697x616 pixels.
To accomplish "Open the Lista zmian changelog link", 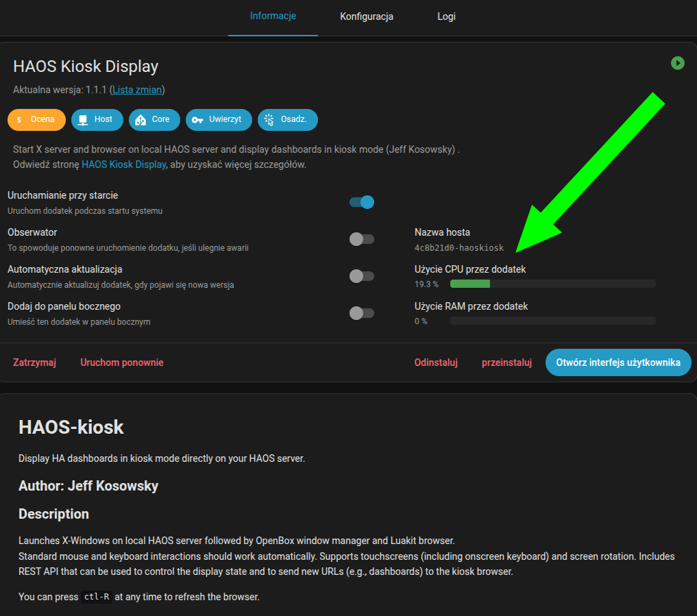I will point(137,90).
